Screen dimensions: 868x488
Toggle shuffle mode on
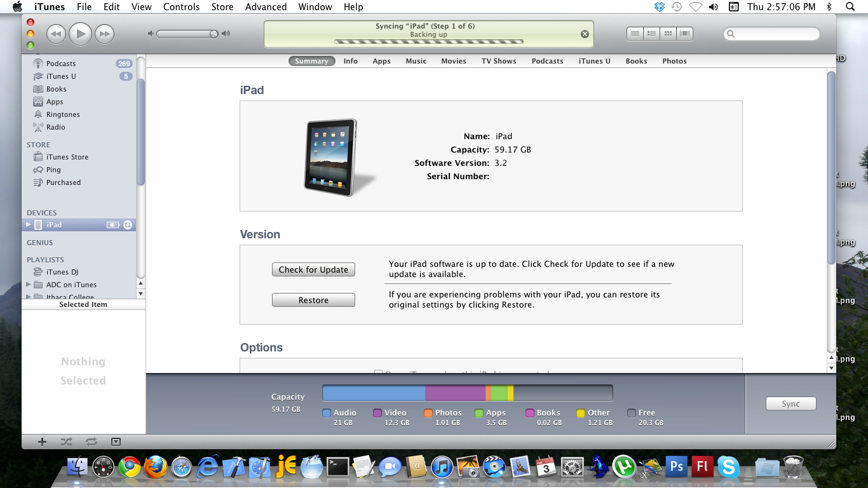tap(66, 442)
